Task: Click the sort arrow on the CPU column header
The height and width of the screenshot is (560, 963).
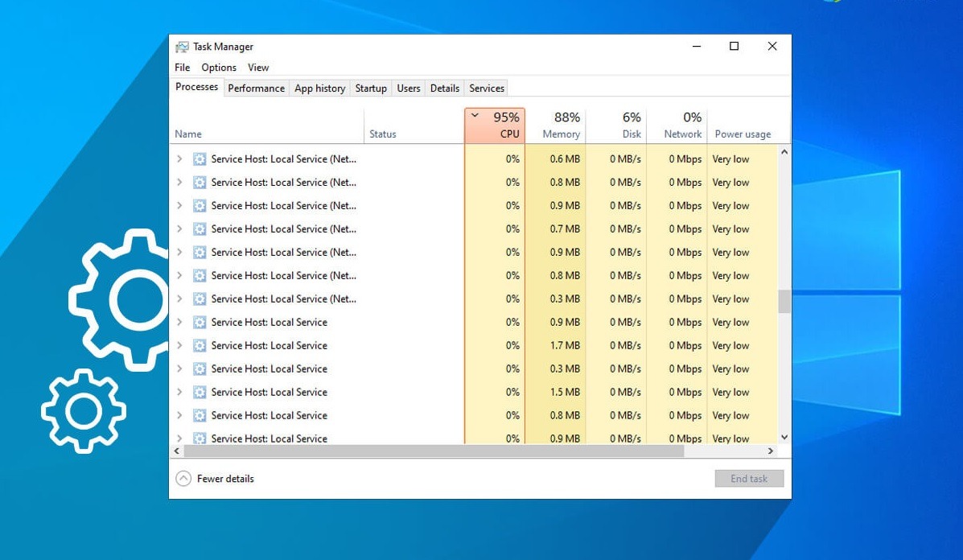Action: pos(475,115)
